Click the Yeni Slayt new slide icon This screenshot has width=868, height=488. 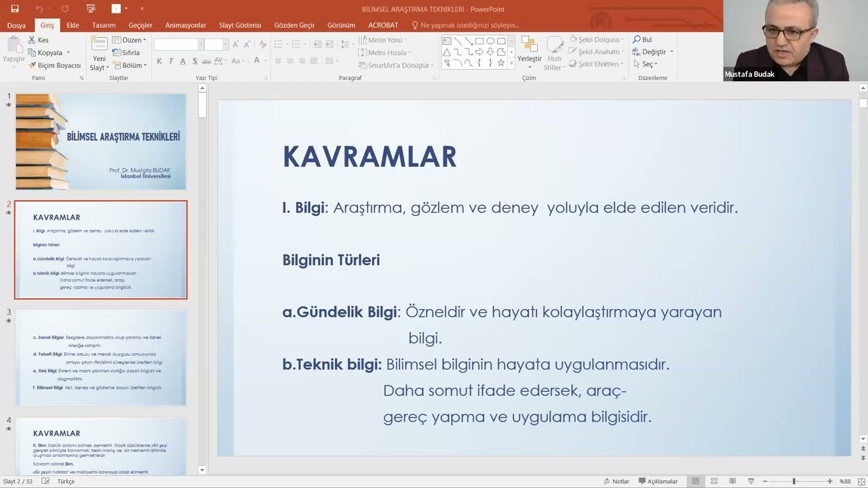(99, 43)
